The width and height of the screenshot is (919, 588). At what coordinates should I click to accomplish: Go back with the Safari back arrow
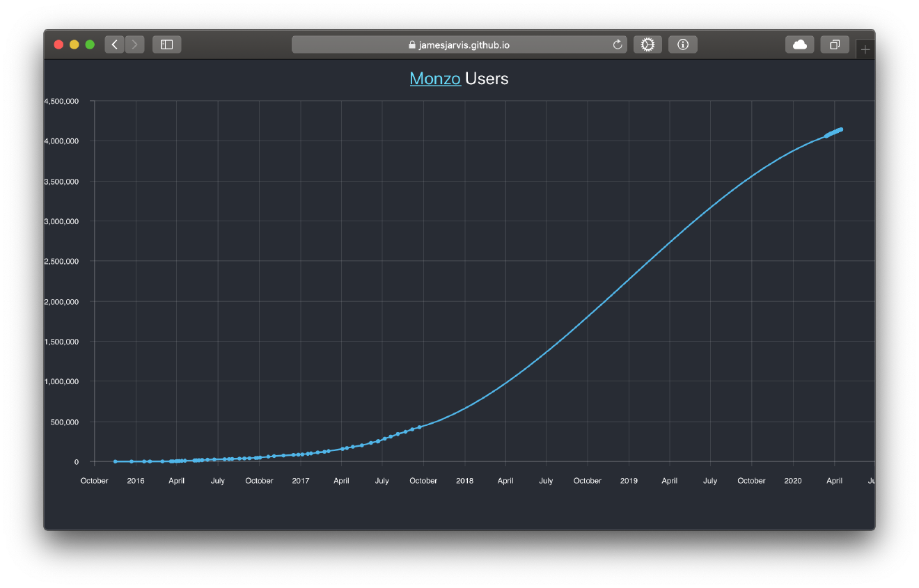[x=115, y=45]
